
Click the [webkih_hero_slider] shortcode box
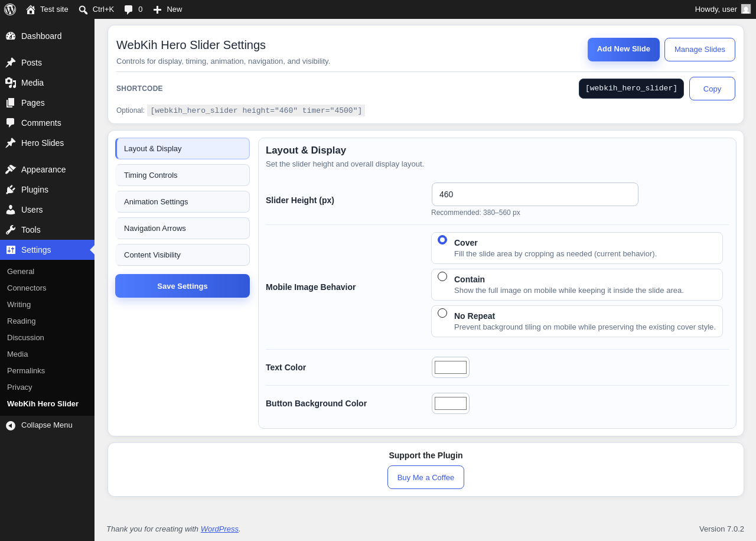[631, 89]
